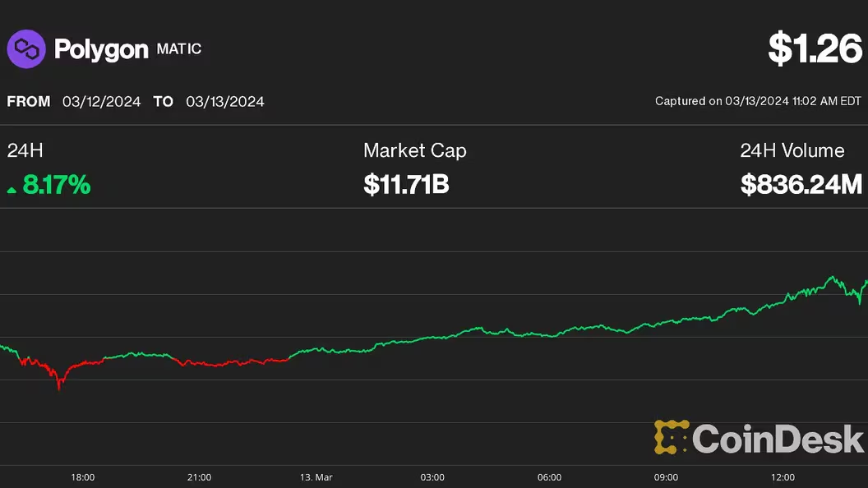Click the 13. Mar date axis label
Screen dimensions: 868x488
(315, 477)
